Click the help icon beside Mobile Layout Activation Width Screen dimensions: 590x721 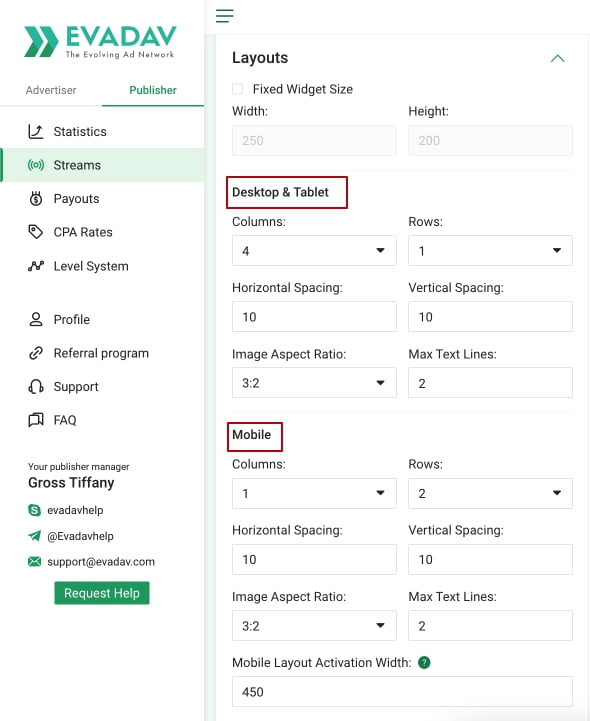(424, 663)
